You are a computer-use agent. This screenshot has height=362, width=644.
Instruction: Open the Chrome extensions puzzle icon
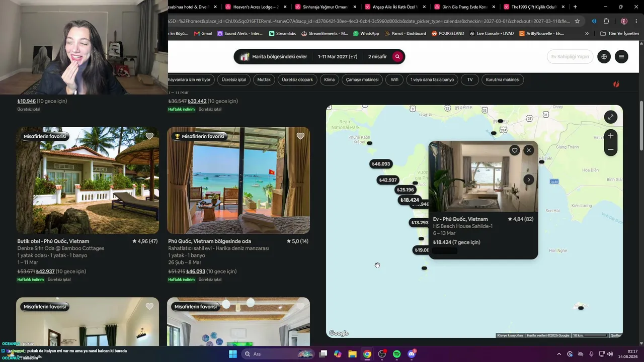(606, 21)
